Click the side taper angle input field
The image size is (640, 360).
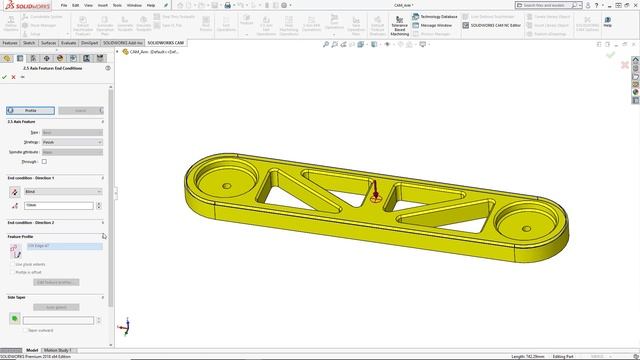tap(58, 320)
